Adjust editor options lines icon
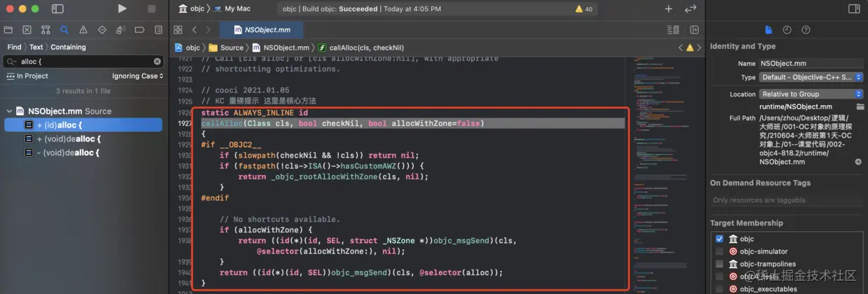The image size is (868, 294). [673, 30]
